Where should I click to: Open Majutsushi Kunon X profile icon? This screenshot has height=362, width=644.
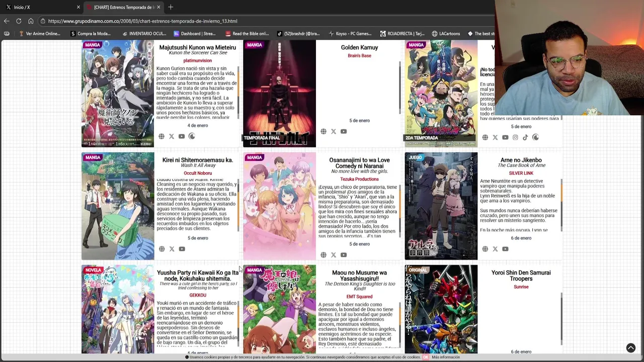[x=172, y=136]
